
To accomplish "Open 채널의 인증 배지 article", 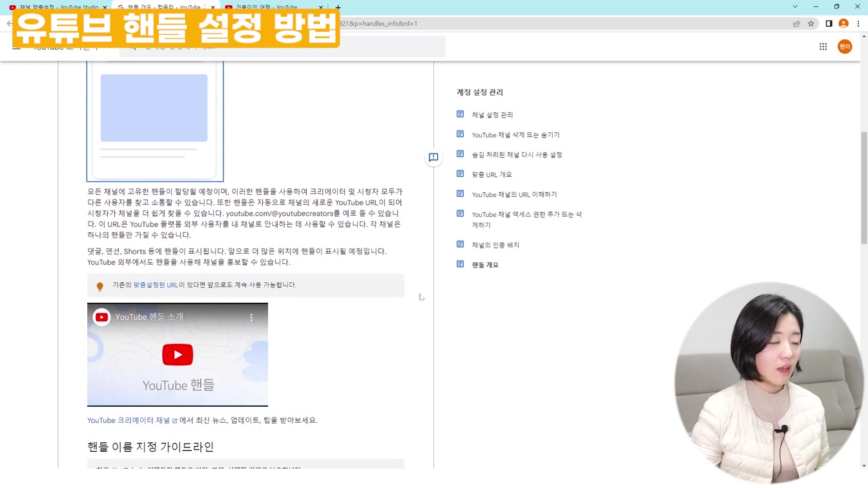I will pos(495,245).
